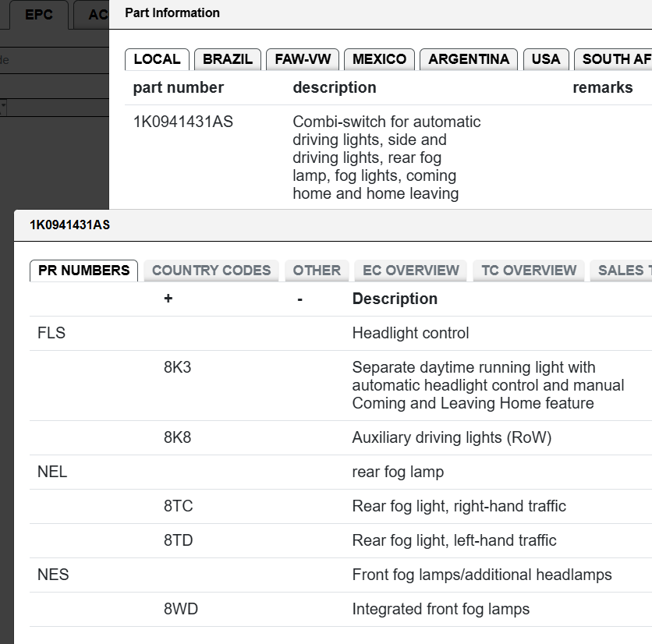Viewport: 652px width, 644px height.
Task: Click the 'Description' header in PR numbers table
Action: click(x=395, y=299)
